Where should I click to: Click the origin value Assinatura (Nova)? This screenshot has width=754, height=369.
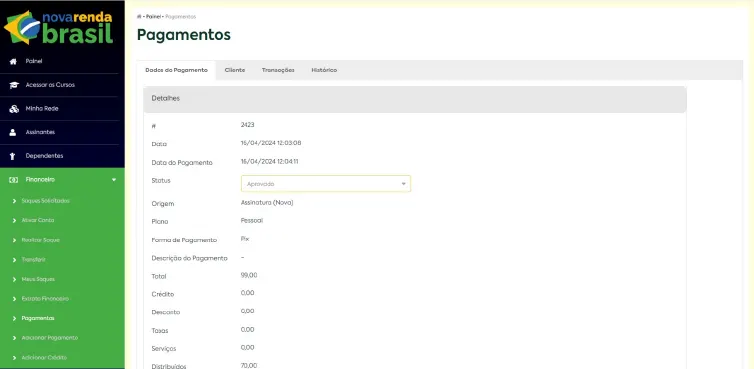tap(267, 203)
